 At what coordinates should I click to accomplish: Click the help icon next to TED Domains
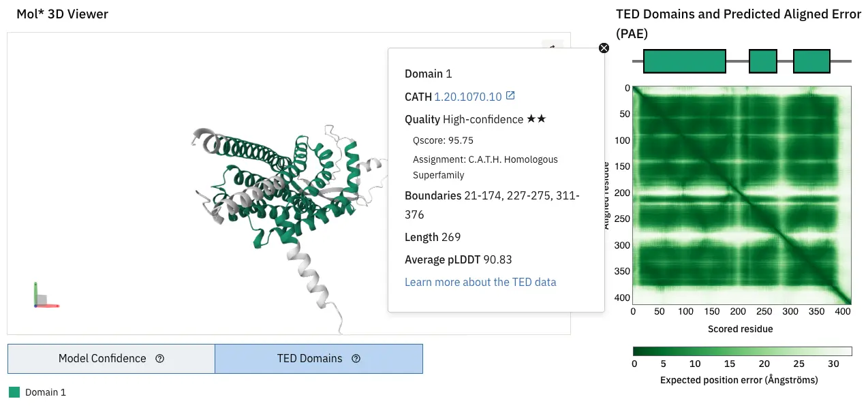356,359
